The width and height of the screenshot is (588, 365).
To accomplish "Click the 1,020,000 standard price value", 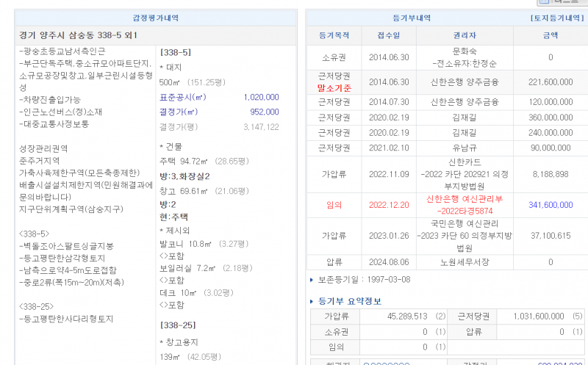I will (x=260, y=97).
